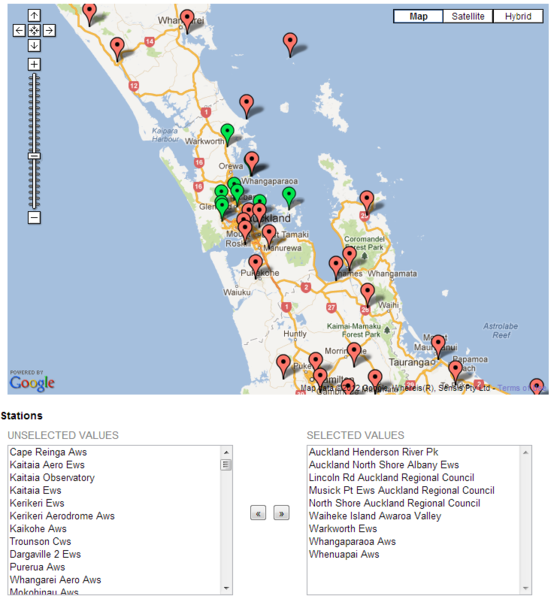This screenshot has width=554, height=599.
Task: Select Kaitaia Observatory in unselected values
Action: [x=52, y=478]
